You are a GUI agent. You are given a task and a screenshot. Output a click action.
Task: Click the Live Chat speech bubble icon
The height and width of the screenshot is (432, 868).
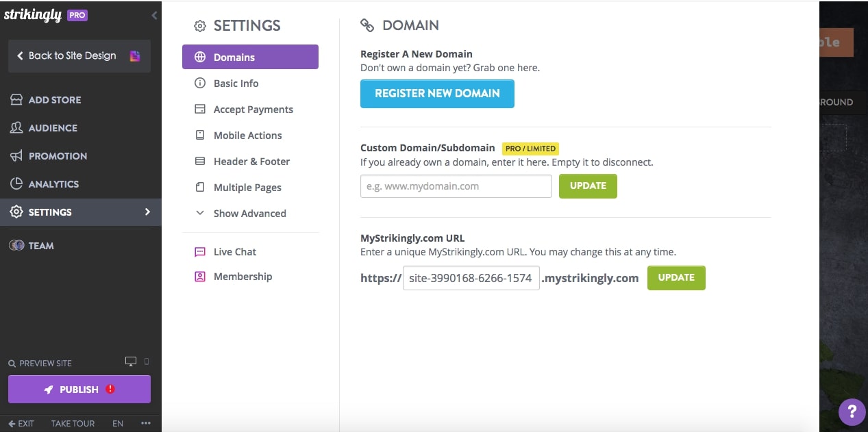199,251
